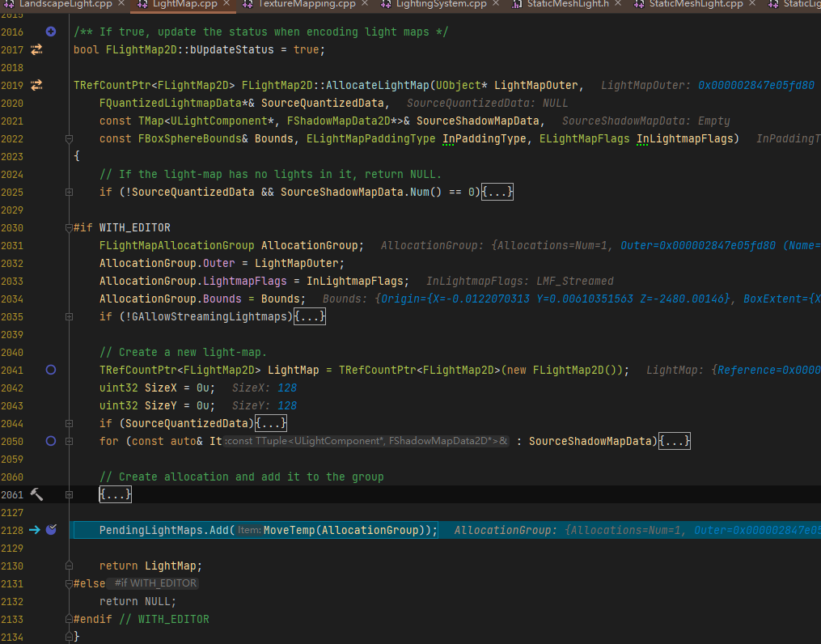Screen dimensions: 821x644
Task: Click the LightMapOuter address value 0x000002847e05fd80
Action: click(x=755, y=85)
